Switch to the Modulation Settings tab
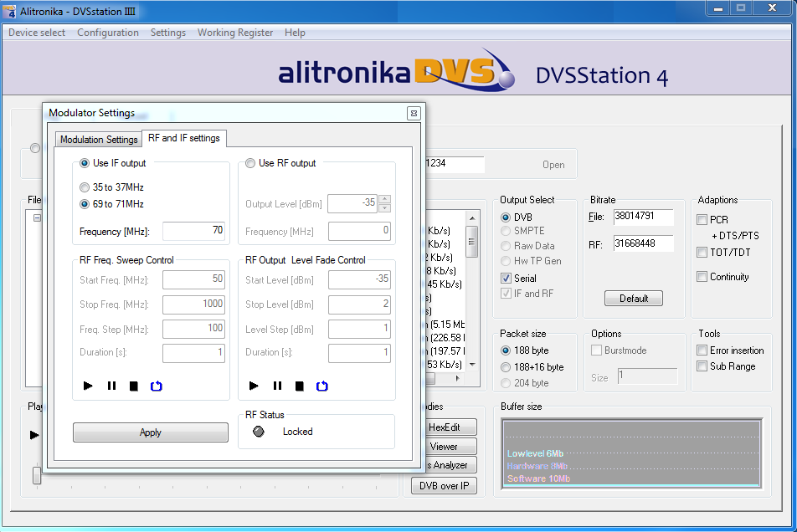The image size is (797, 532). (x=99, y=140)
